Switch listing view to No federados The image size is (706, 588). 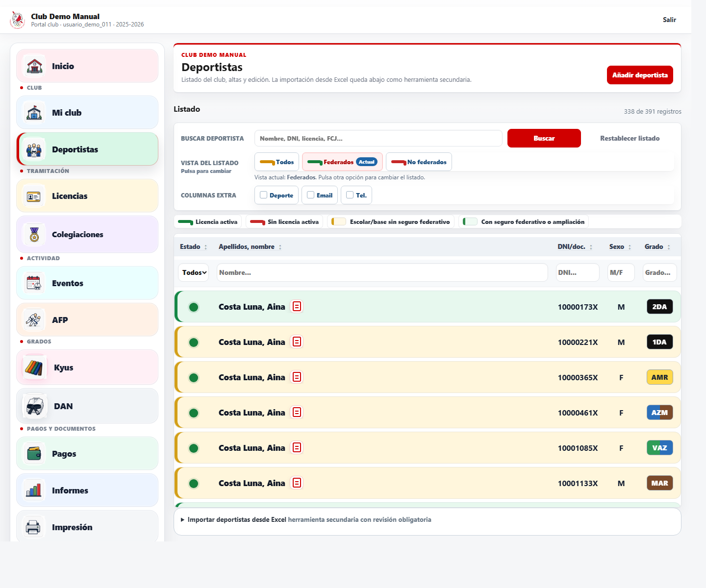pyautogui.click(x=419, y=162)
